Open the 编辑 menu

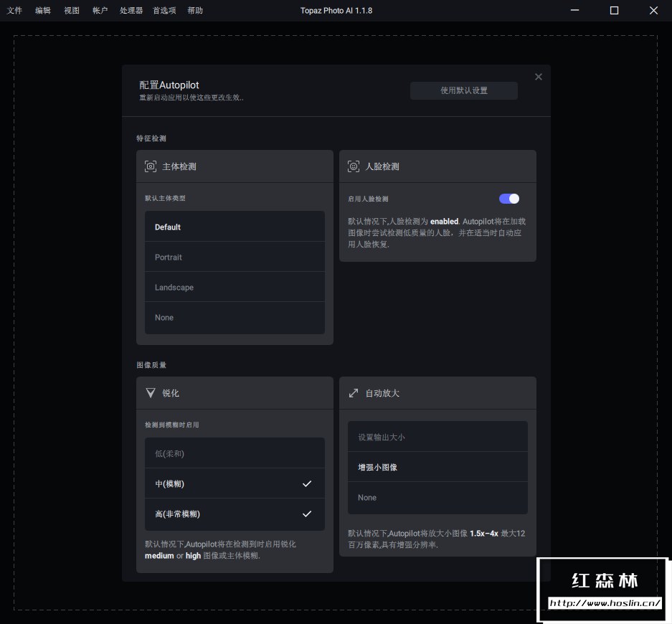pos(43,10)
